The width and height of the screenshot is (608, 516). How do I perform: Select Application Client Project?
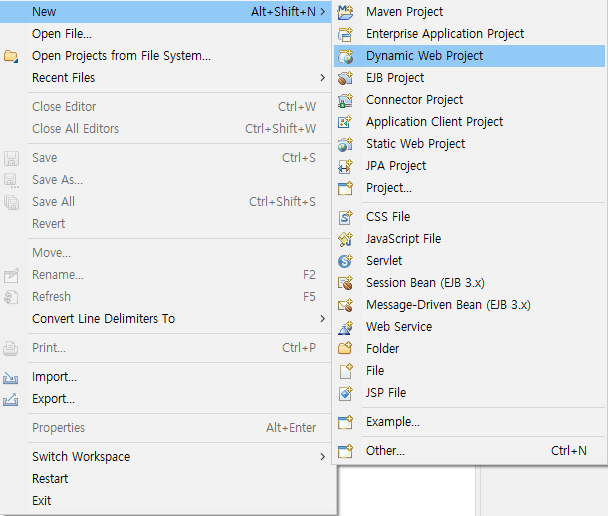click(x=469, y=122)
